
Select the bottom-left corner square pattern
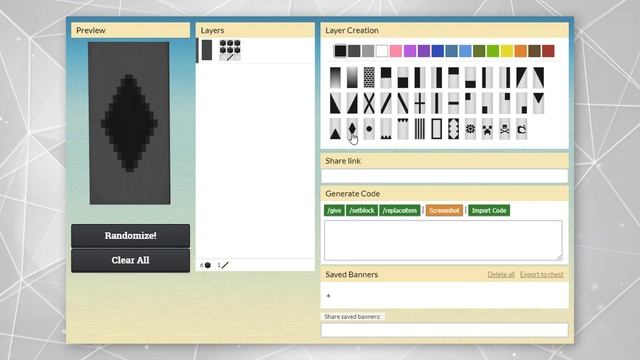pyautogui.click(x=487, y=103)
